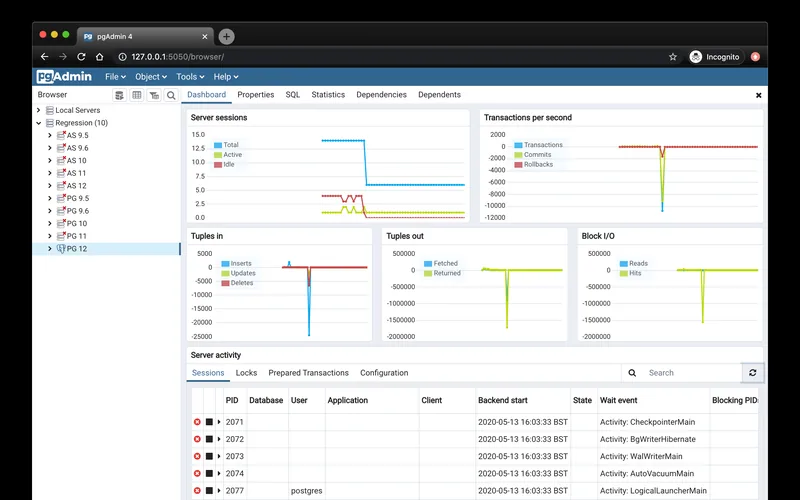
Task: Switch to the Dependencies tab
Action: click(x=382, y=95)
